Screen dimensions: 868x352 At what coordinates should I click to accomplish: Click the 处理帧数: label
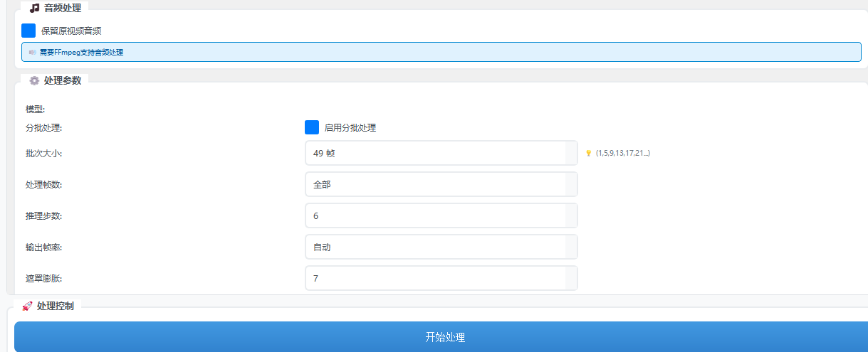(44, 185)
